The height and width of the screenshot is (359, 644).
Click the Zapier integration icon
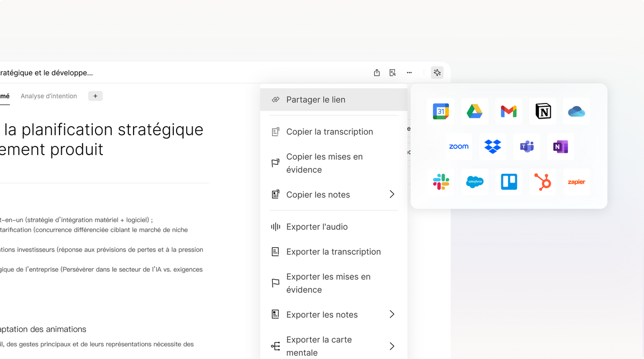[576, 182]
